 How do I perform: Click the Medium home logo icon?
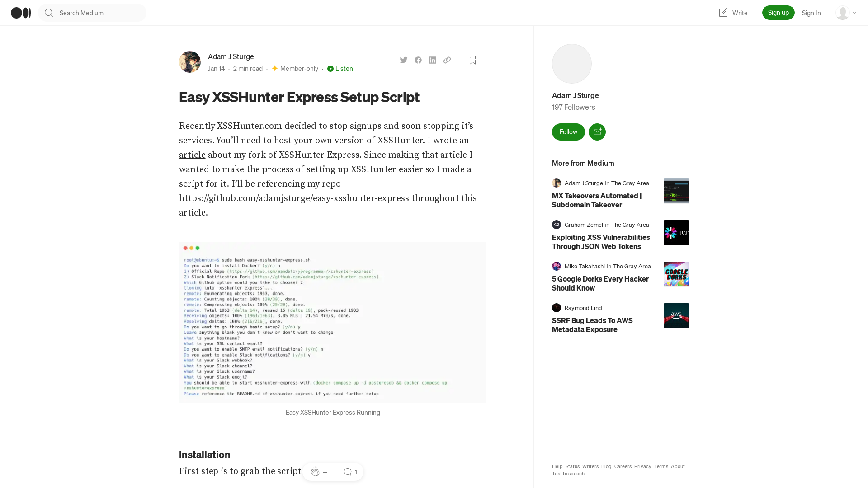(x=20, y=13)
